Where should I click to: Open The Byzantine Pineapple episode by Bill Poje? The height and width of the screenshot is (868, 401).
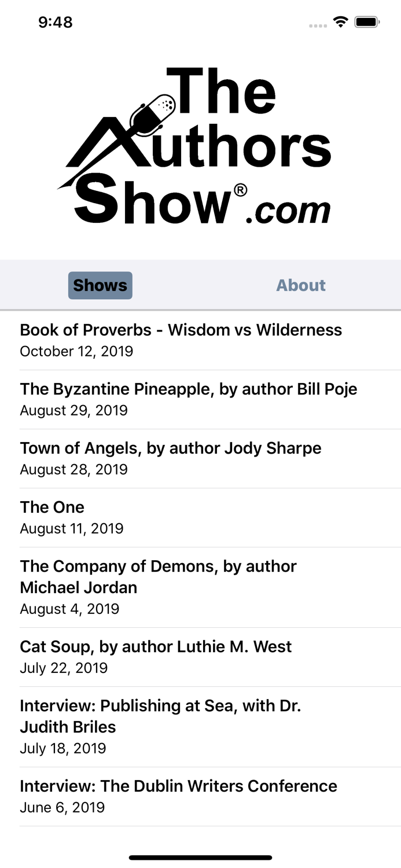(188, 389)
